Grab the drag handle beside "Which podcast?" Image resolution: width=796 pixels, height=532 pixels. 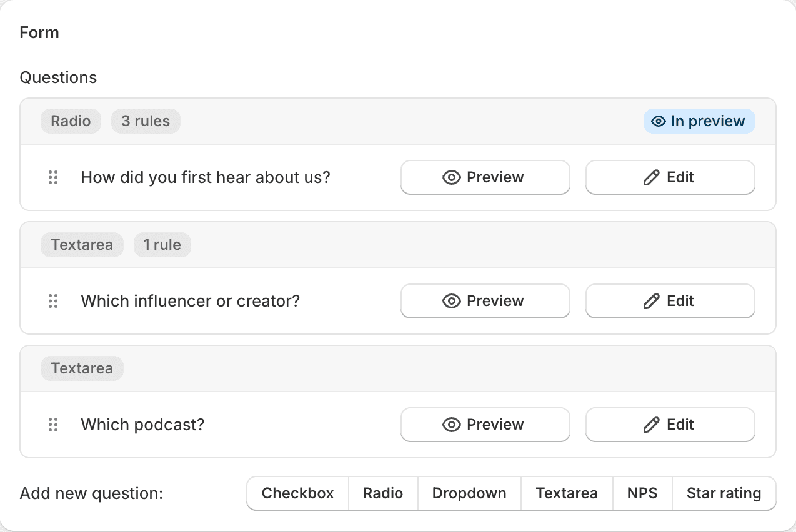tap(53, 425)
